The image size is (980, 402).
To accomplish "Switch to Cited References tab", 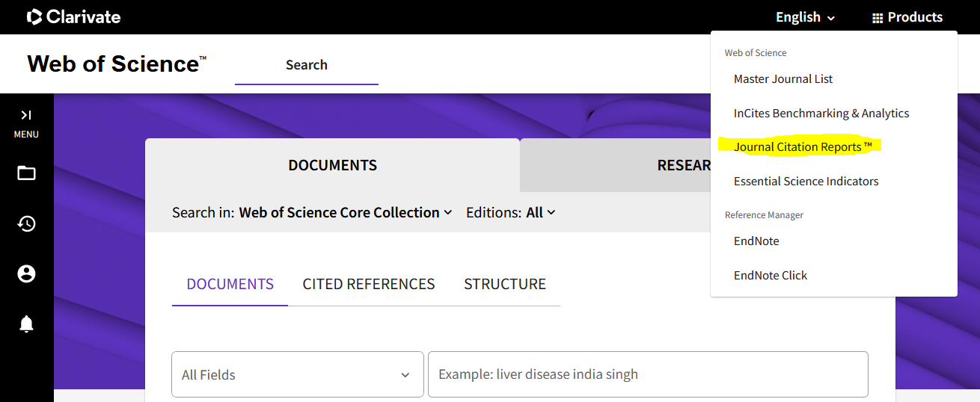I will coord(369,284).
